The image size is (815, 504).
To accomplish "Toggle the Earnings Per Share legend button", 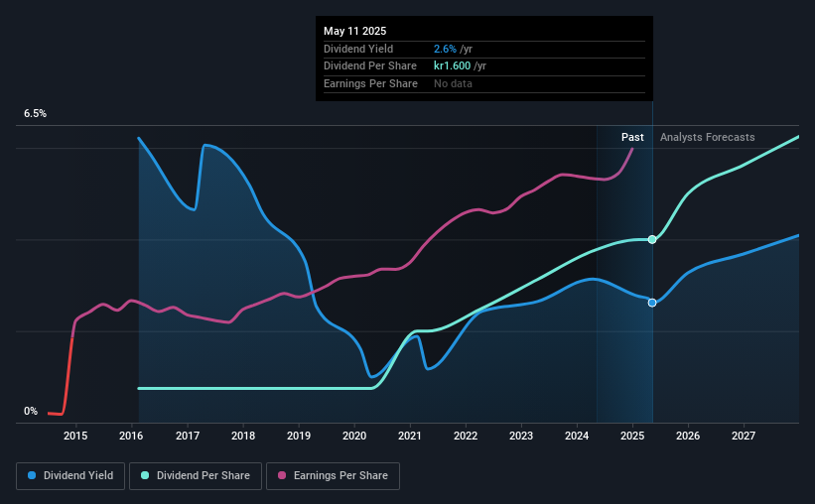I will 334,476.
